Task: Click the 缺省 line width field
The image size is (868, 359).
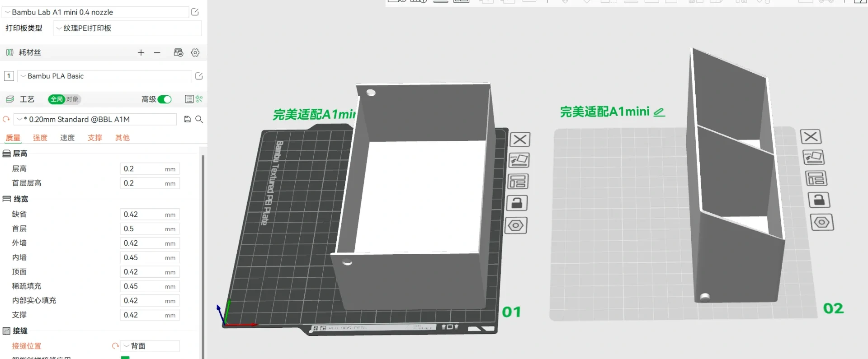Action: pyautogui.click(x=150, y=214)
